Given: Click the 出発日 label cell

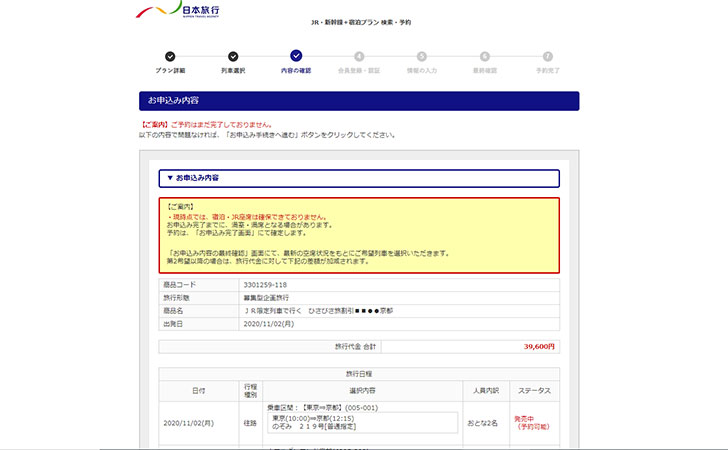Looking at the screenshot, I should click(x=199, y=324).
